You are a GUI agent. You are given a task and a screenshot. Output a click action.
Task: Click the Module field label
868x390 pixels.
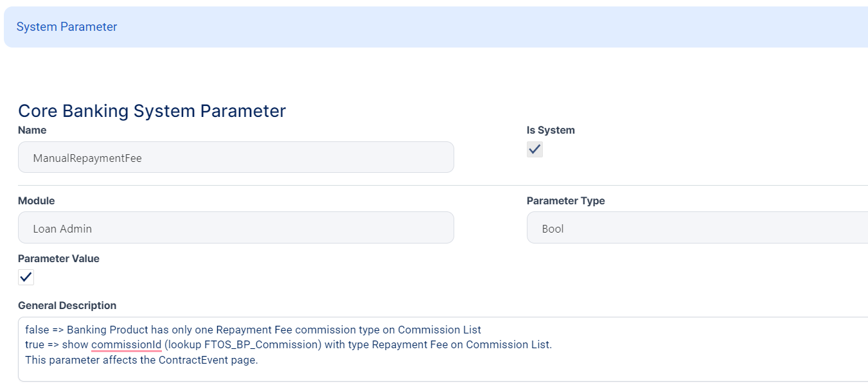(36, 200)
